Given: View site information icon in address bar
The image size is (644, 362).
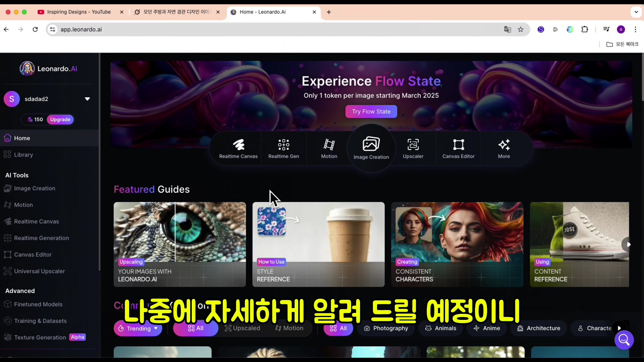Looking at the screenshot, I should point(52,29).
